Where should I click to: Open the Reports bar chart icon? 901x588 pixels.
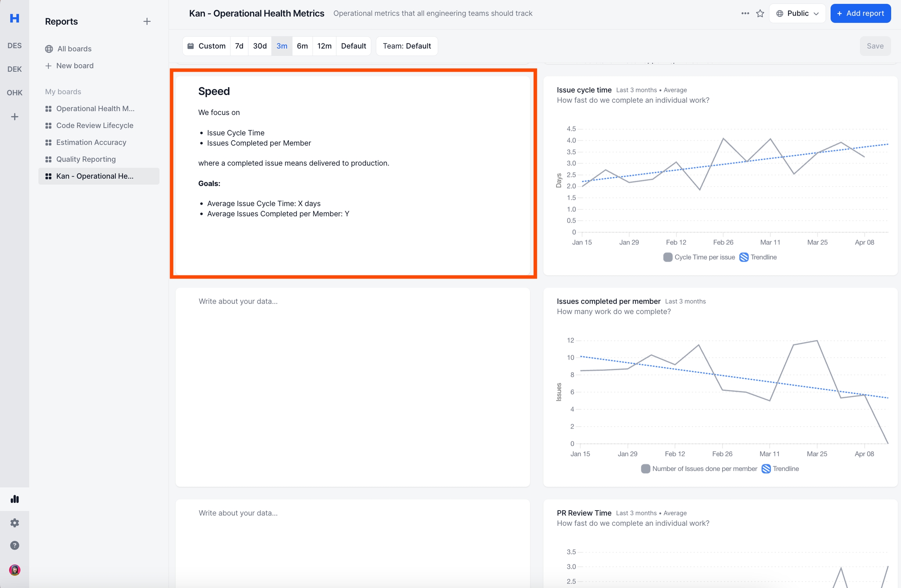(x=14, y=499)
